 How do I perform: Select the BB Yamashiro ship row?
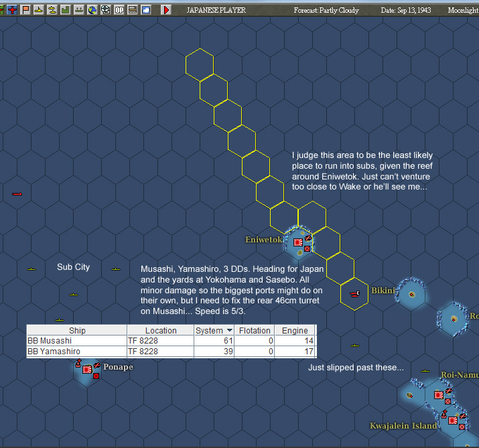(x=172, y=351)
